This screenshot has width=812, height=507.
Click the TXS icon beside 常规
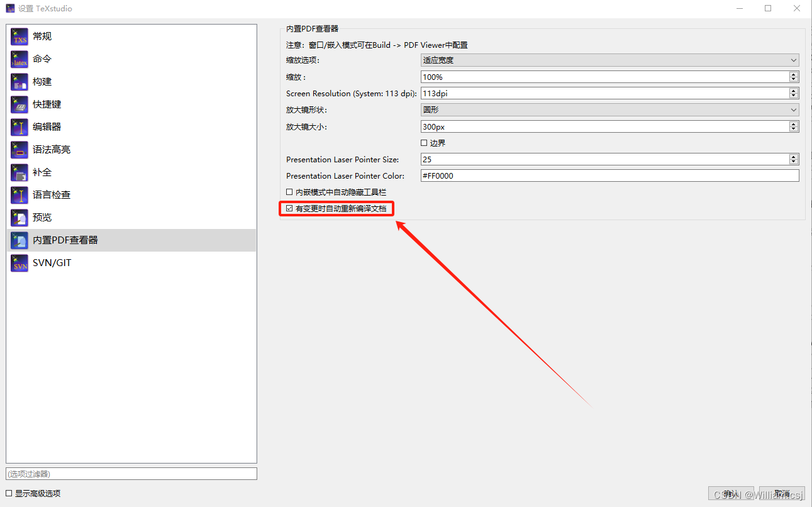(19, 36)
